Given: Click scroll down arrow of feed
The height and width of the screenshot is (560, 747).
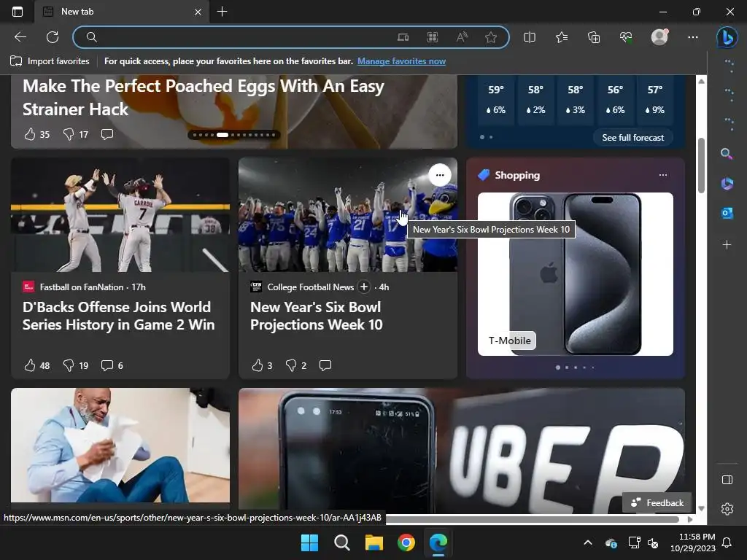Looking at the screenshot, I should click(701, 508).
